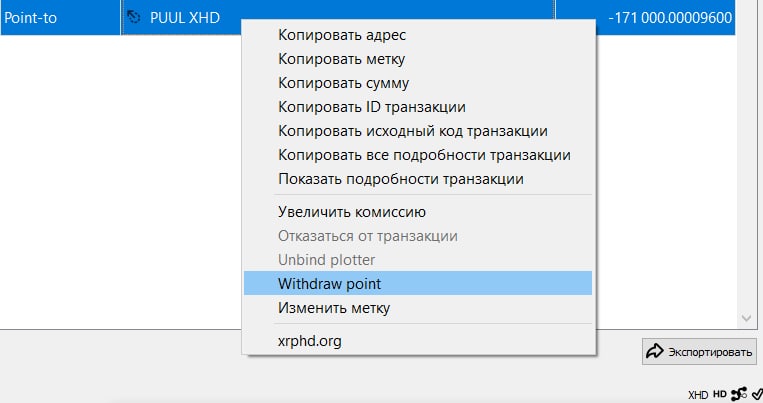Open the xrphd.org link entry
Viewport: 763px width, 403px height.
coord(310,341)
